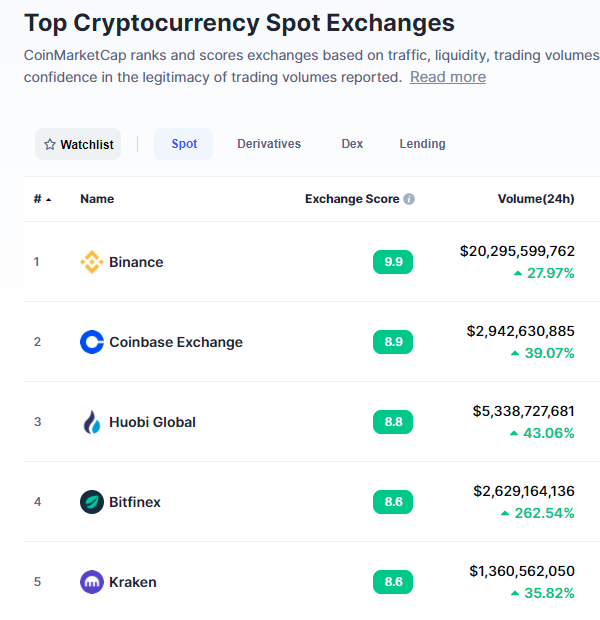
Task: Click Coinbase volume $2,942,630,885
Action: click(x=521, y=331)
